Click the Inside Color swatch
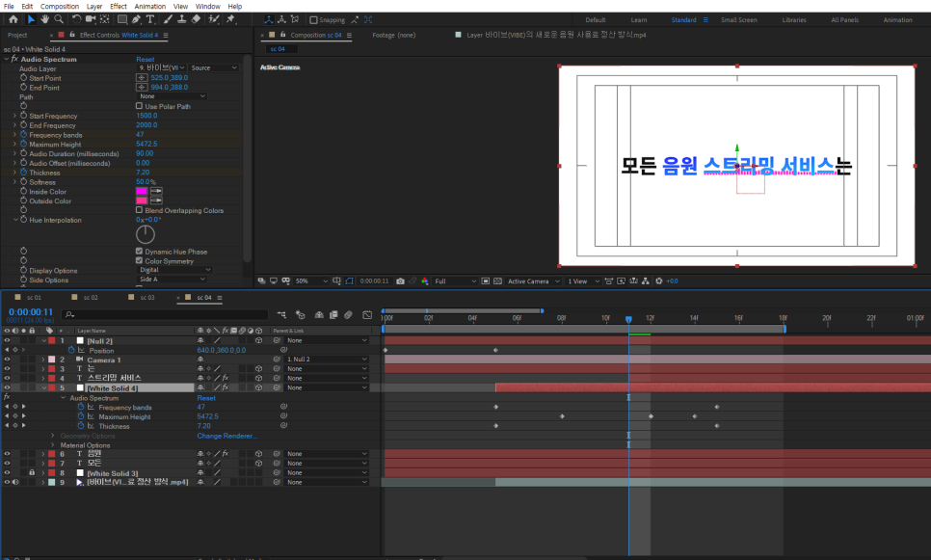The height and width of the screenshot is (560, 931). click(x=142, y=191)
